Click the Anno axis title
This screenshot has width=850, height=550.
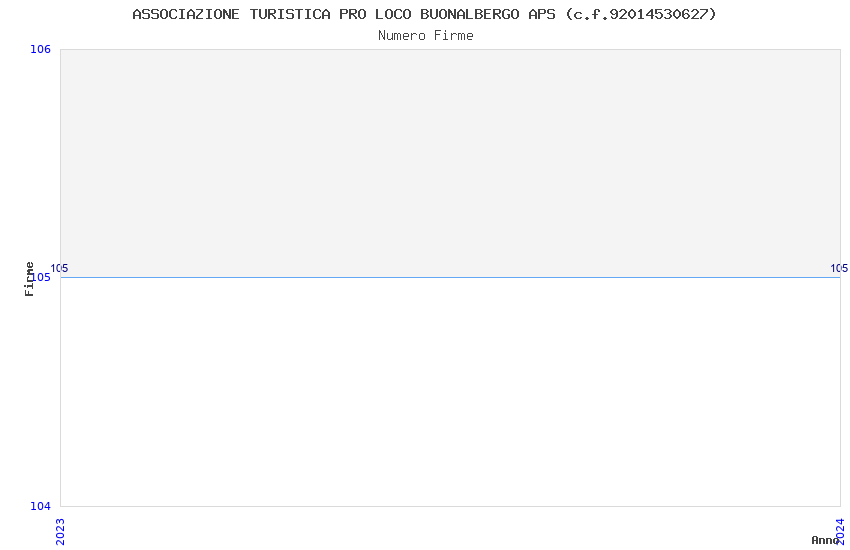(824, 540)
